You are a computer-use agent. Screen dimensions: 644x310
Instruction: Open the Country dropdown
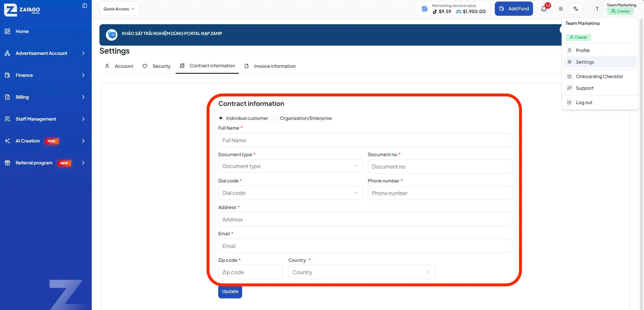click(362, 272)
